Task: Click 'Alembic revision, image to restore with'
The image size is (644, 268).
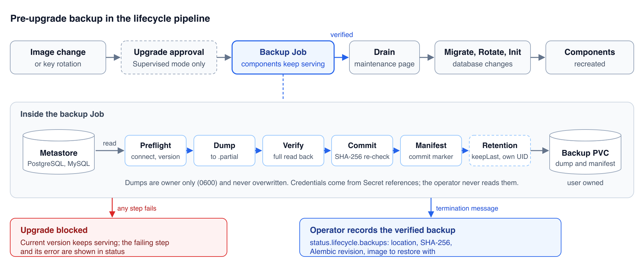Action: [373, 251]
